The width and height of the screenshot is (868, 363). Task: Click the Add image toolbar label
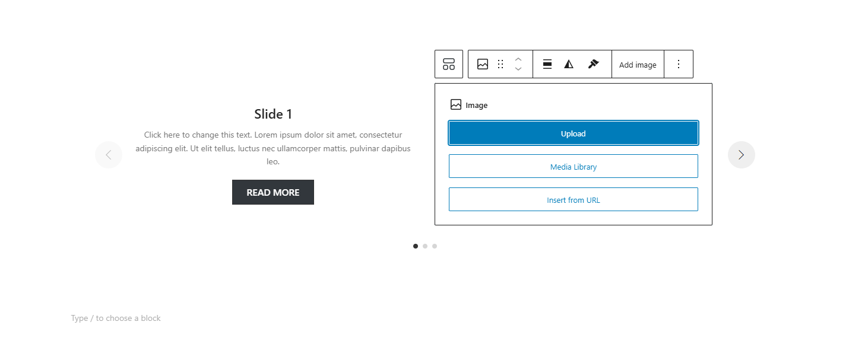638,64
